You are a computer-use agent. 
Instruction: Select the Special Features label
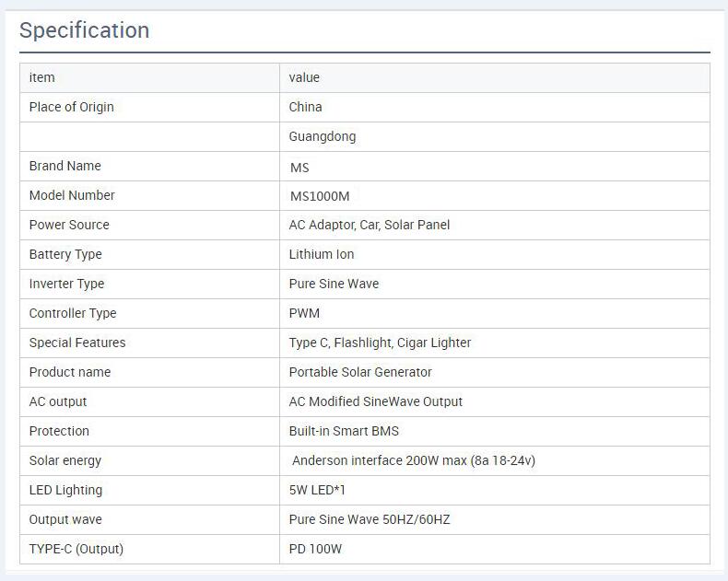[x=77, y=343]
